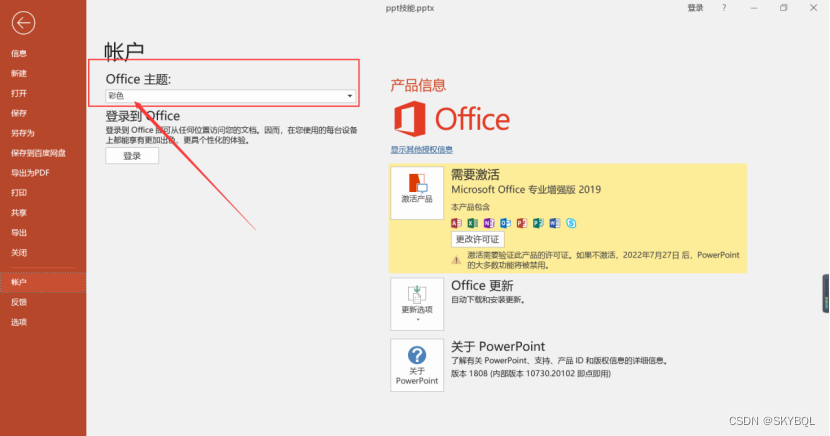This screenshot has width=830, height=436.
Task: Open the 显示其他授权信息 link
Action: [422, 150]
